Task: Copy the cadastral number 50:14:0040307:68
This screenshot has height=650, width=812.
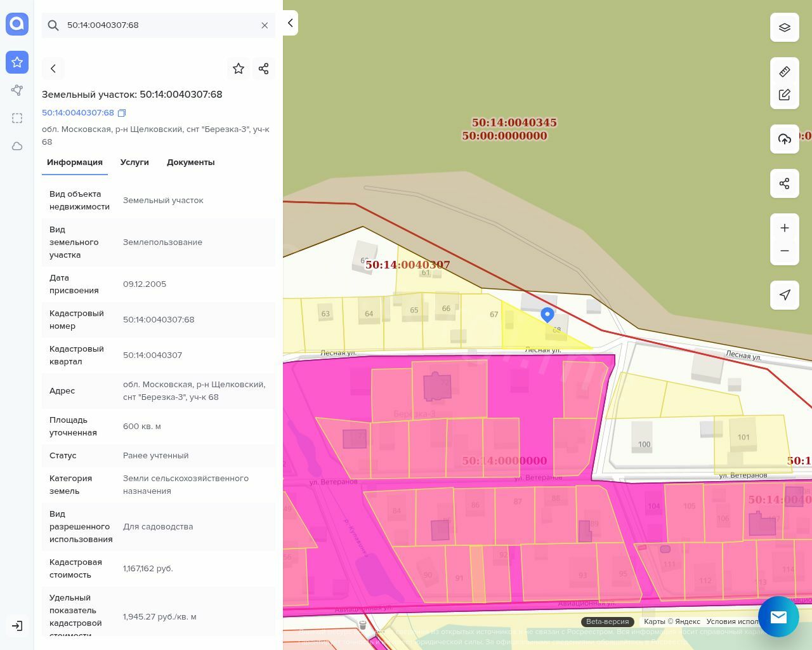Action: point(122,113)
